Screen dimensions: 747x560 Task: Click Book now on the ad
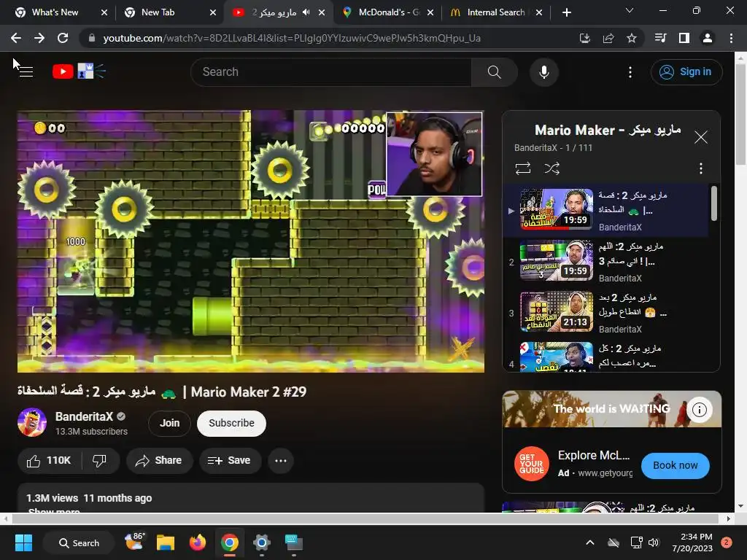675,465
